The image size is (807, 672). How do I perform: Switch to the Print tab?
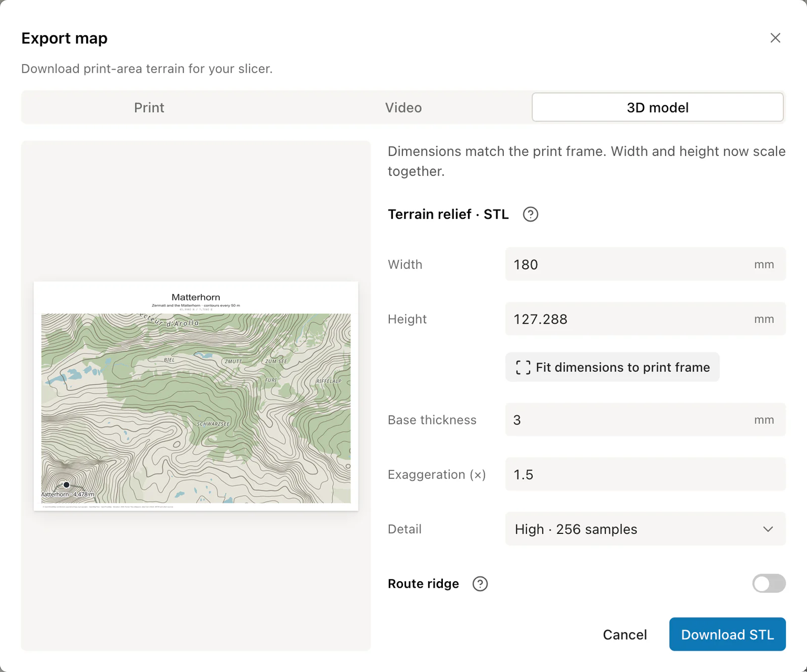(x=149, y=107)
